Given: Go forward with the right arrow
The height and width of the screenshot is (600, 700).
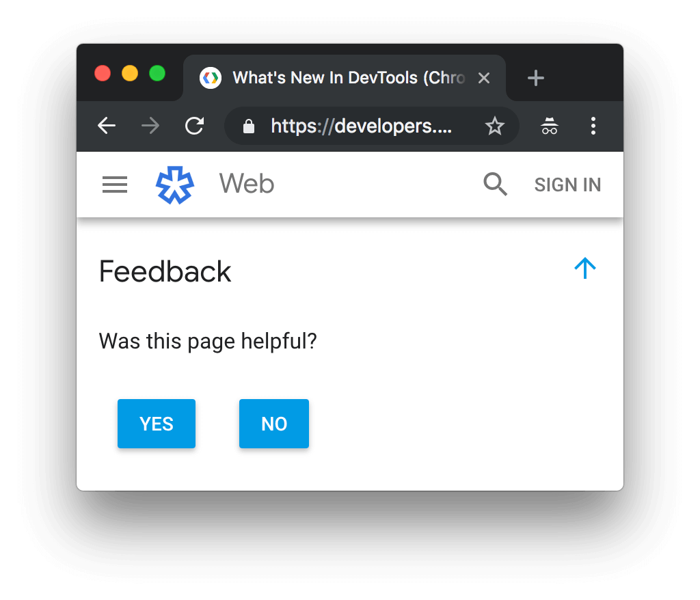Looking at the screenshot, I should (150, 126).
